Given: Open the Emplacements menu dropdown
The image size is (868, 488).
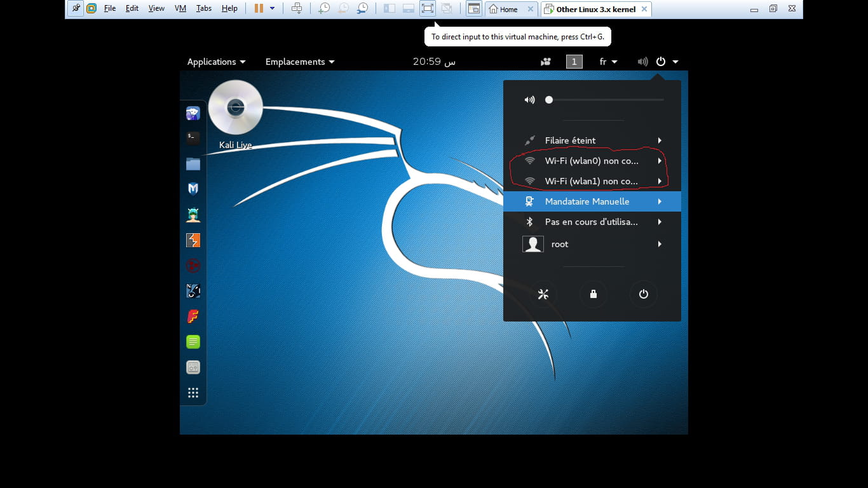Looking at the screenshot, I should (300, 62).
